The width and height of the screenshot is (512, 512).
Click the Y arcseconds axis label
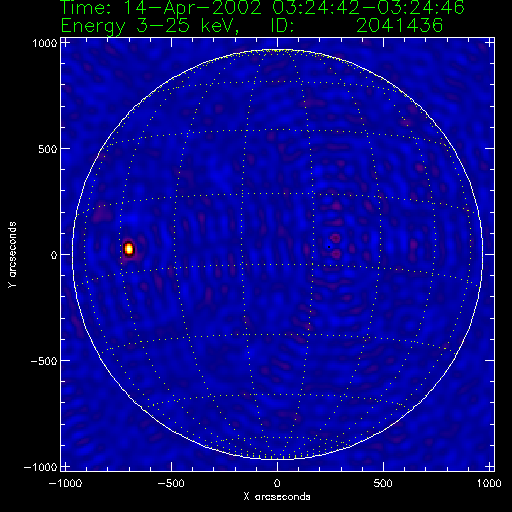coord(12,254)
